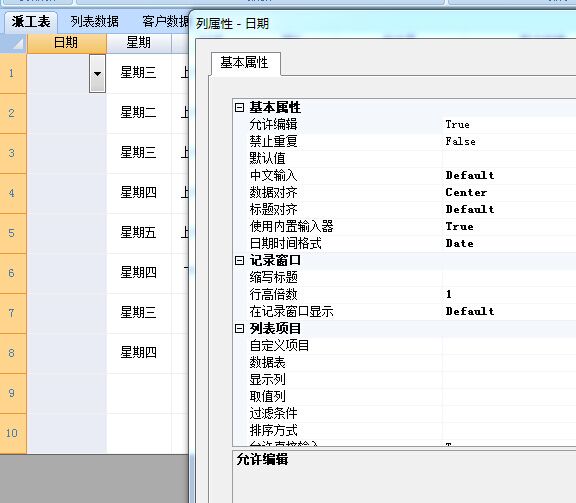Select the 禁止重复 property row
Viewport: 576px width, 503px height.
(411, 141)
